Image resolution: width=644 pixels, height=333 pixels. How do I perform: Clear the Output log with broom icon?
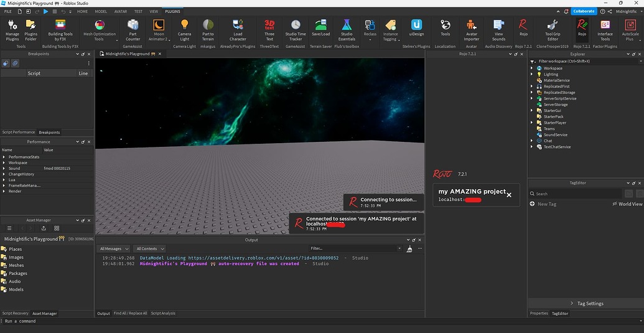click(409, 248)
